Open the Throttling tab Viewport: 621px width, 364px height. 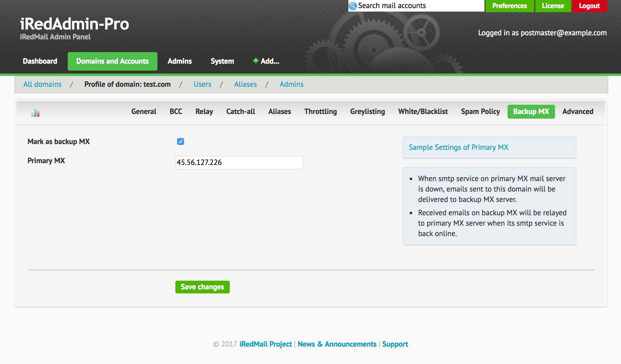point(320,112)
